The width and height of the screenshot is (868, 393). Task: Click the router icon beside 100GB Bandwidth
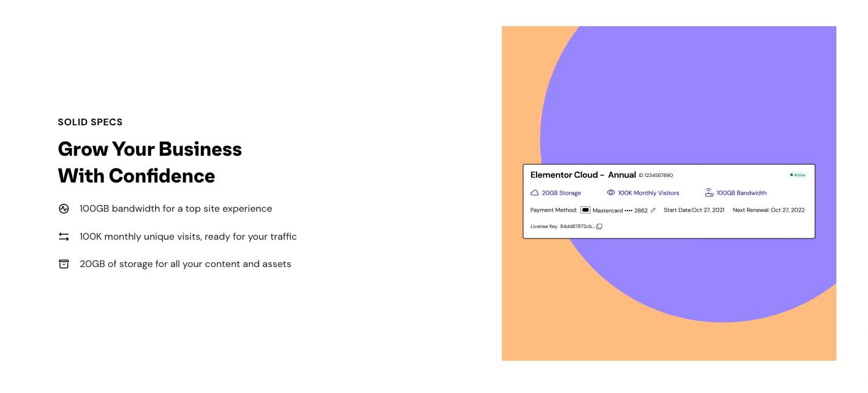pos(709,192)
